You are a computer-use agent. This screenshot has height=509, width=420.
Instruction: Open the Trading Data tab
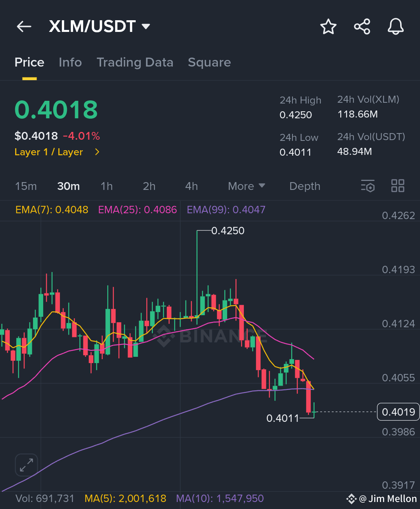(135, 62)
